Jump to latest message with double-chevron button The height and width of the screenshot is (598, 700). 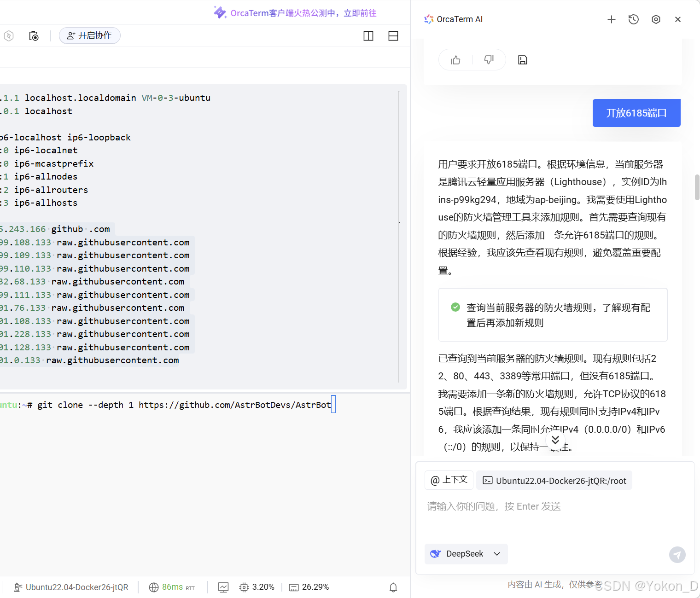(555, 440)
